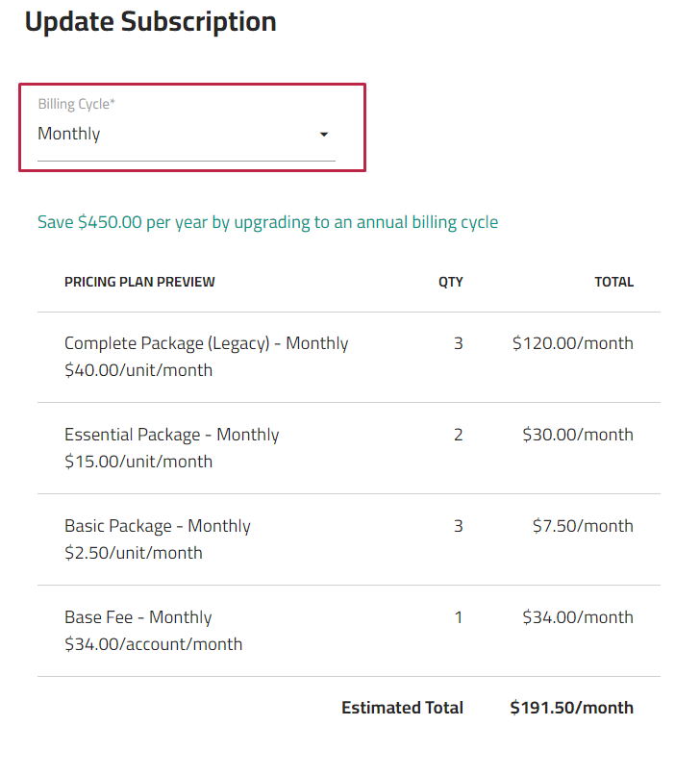700x776 pixels.
Task: Click the Billing Cycle label
Action: [x=76, y=104]
